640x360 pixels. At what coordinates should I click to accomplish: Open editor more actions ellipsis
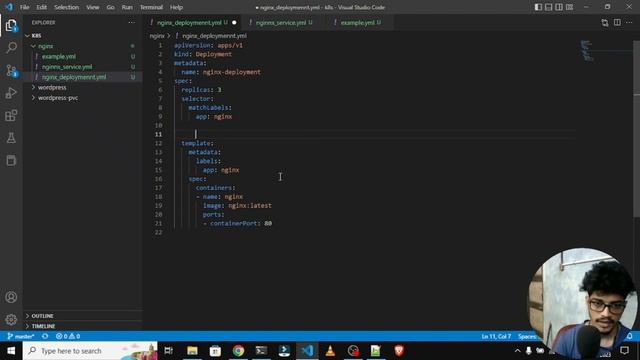(629, 22)
